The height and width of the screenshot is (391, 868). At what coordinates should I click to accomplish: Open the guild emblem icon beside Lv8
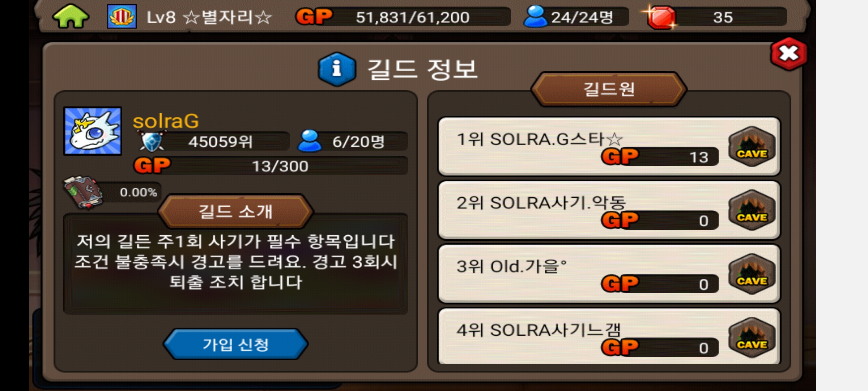122,16
